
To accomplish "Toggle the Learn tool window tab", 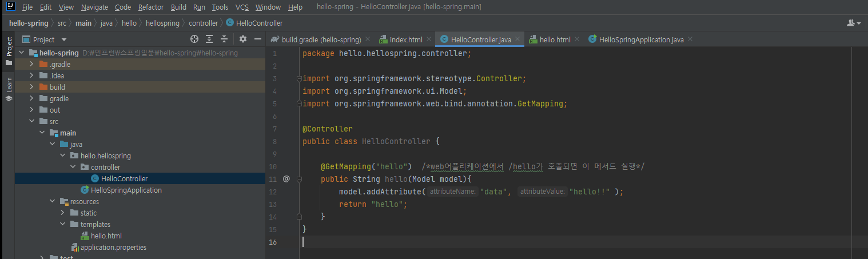I will (9, 89).
